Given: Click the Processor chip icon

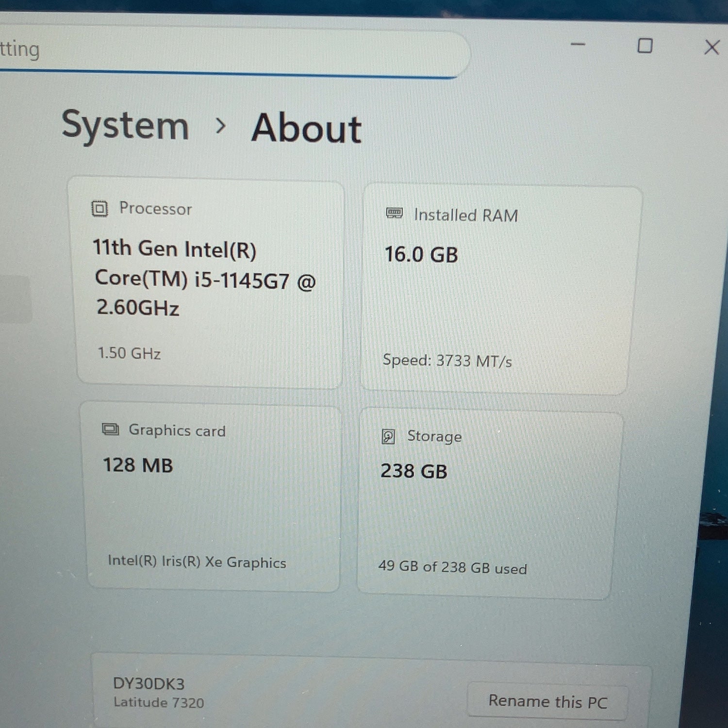Looking at the screenshot, I should 99,209.
